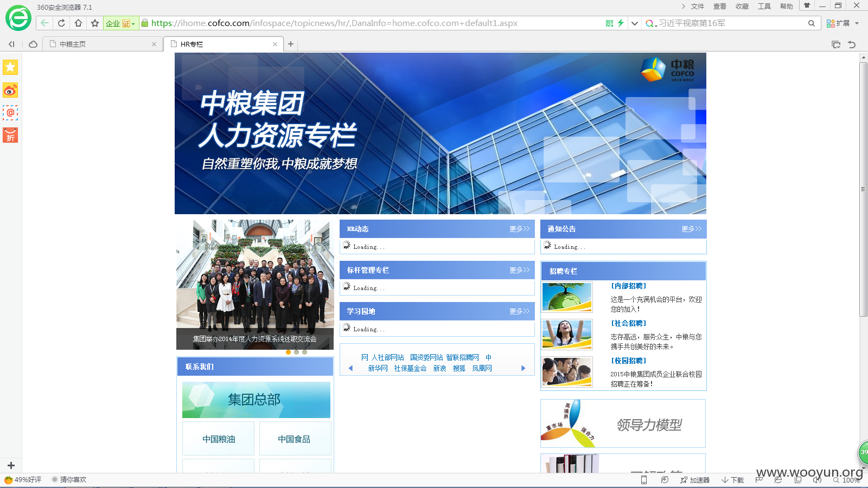
Task: Close the 中粮主页 tab
Action: pos(154,44)
